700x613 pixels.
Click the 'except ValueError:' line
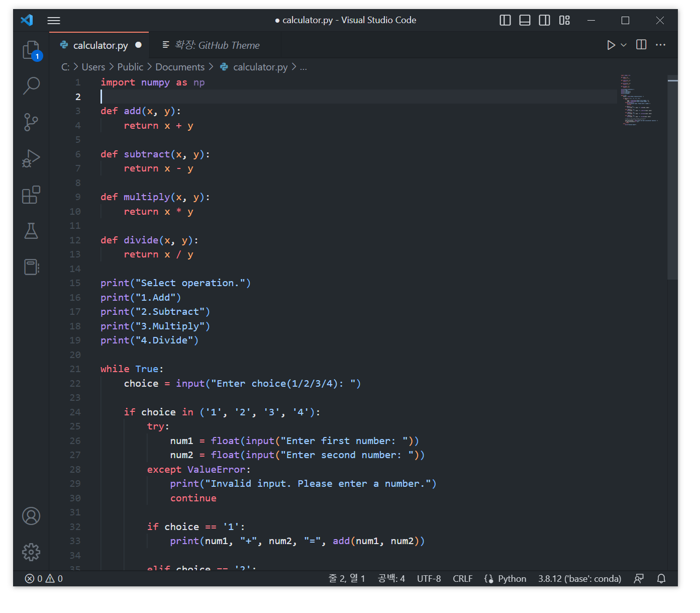click(198, 470)
